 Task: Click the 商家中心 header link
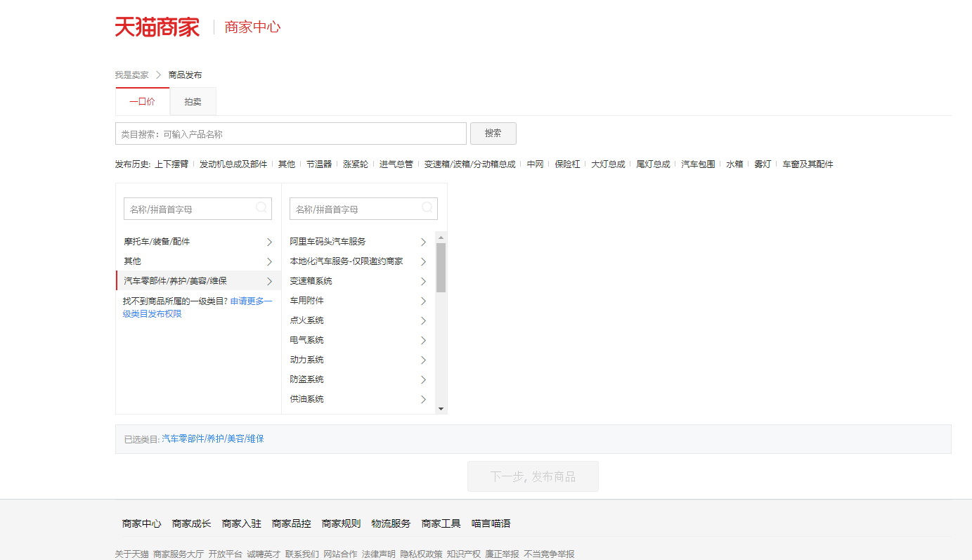pos(252,27)
